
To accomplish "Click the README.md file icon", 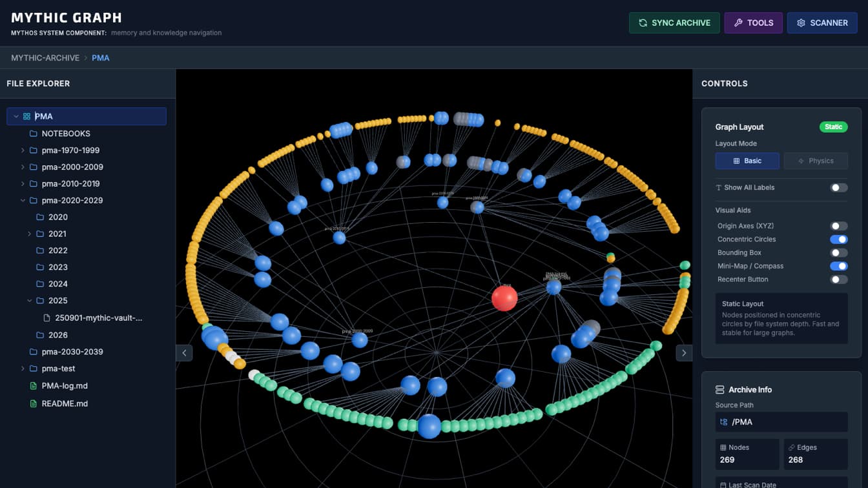I will pyautogui.click(x=34, y=403).
